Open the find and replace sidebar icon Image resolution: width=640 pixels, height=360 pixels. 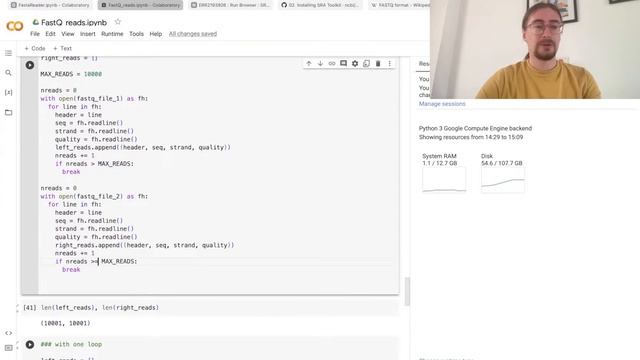(x=8, y=73)
